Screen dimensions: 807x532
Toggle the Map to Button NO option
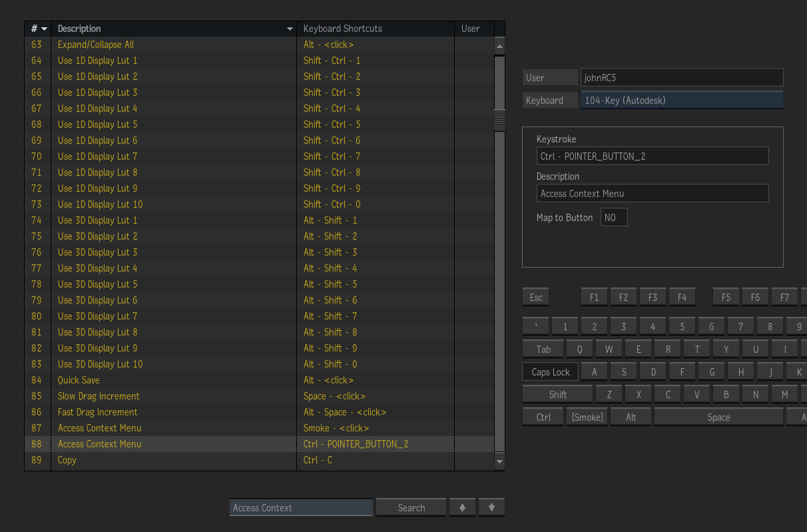point(614,218)
